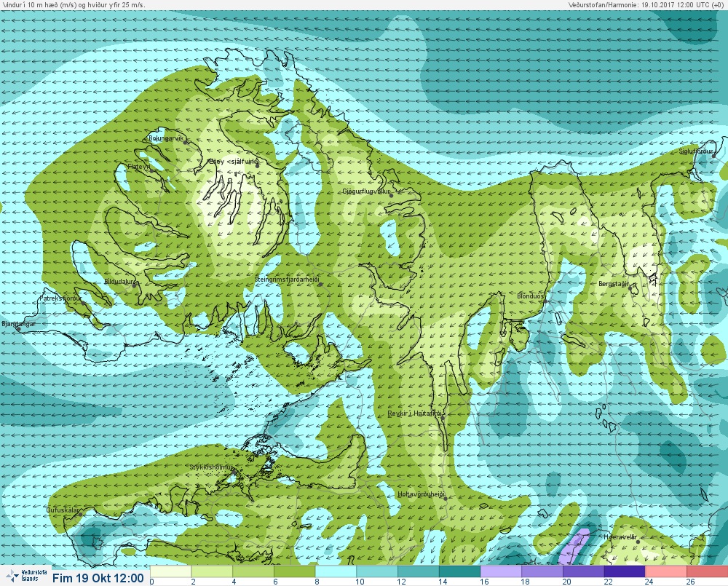
Task: Select the Patreksfjörður station label
Action: coord(60,298)
